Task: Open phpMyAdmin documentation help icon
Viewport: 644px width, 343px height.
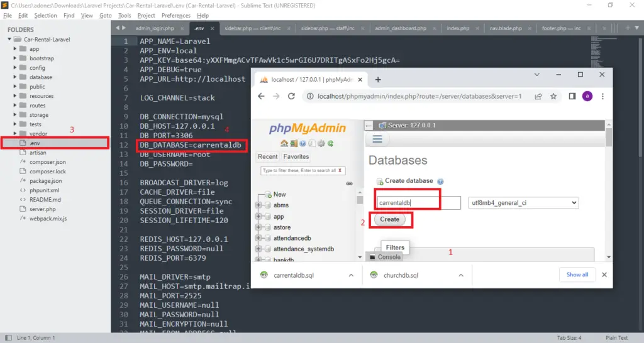Action: click(303, 143)
